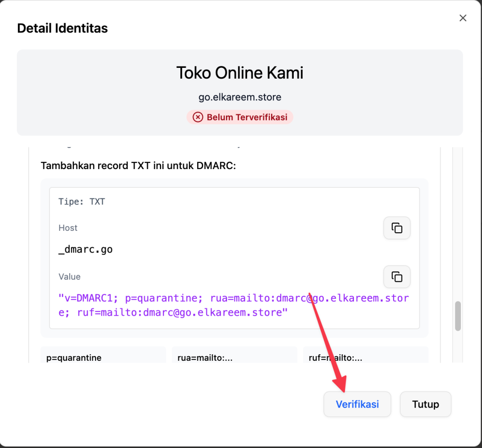Click the dialog scrollbar thumb
Image resolution: width=482 pixels, height=448 pixels.
click(x=458, y=316)
